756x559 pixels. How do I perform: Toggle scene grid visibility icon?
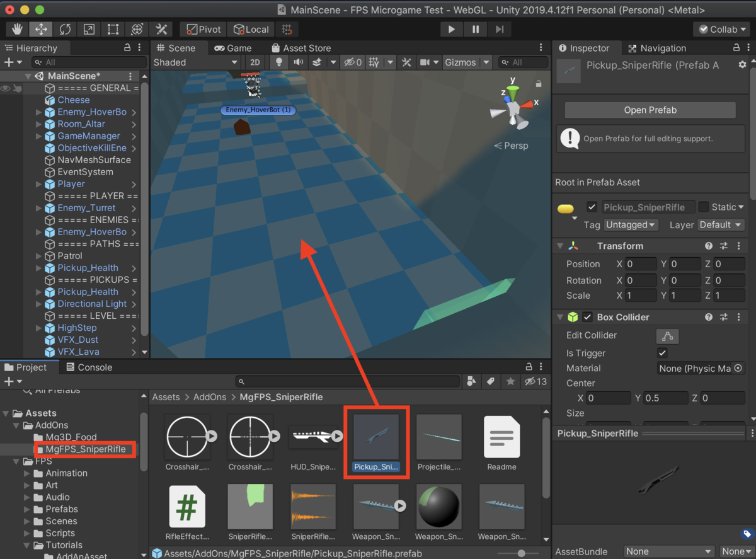click(374, 62)
